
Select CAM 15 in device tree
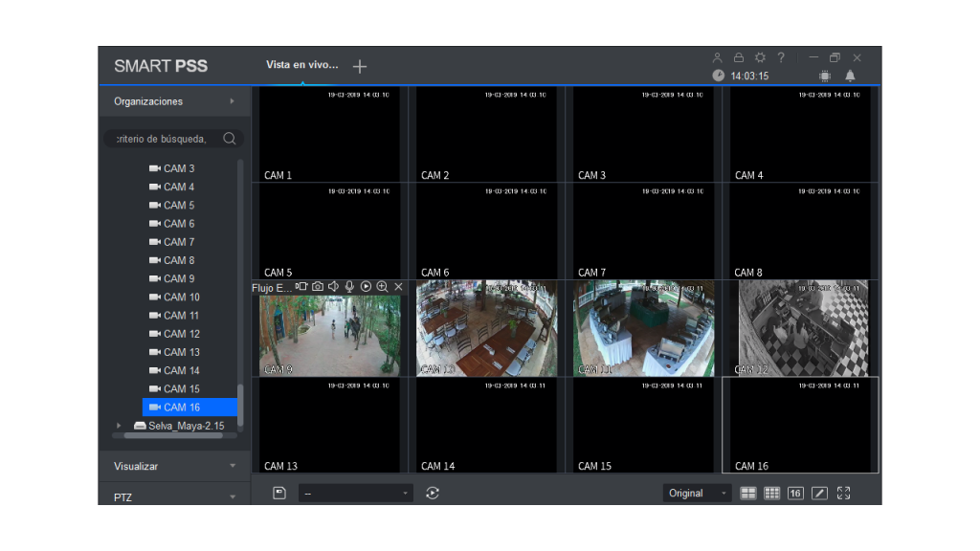point(174,389)
